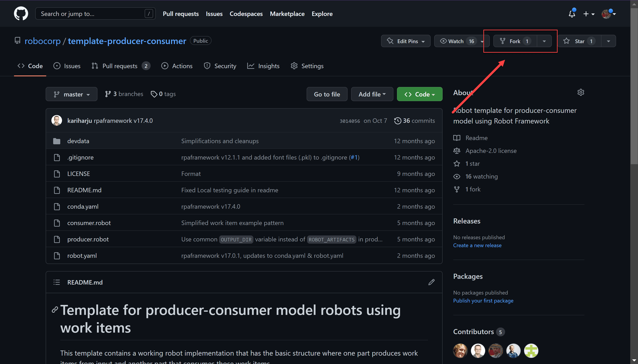This screenshot has width=638, height=364.
Task: Open Explore in top navigation
Action: 322,14
